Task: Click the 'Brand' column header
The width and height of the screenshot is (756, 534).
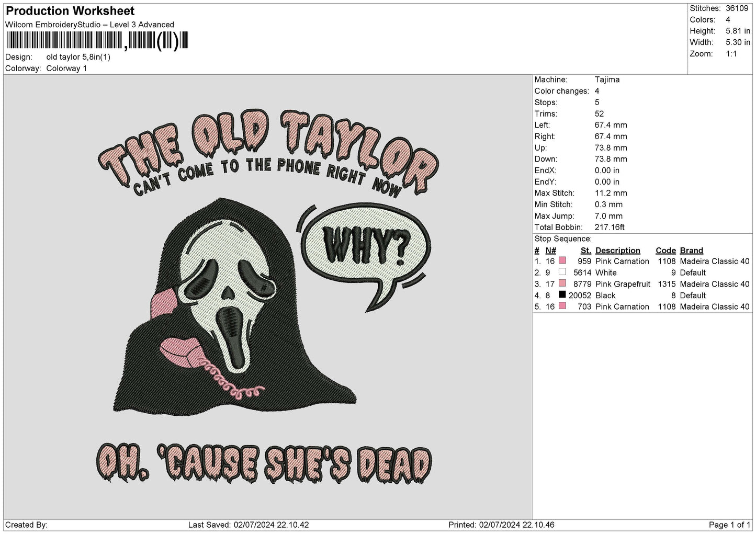Action: (x=692, y=251)
